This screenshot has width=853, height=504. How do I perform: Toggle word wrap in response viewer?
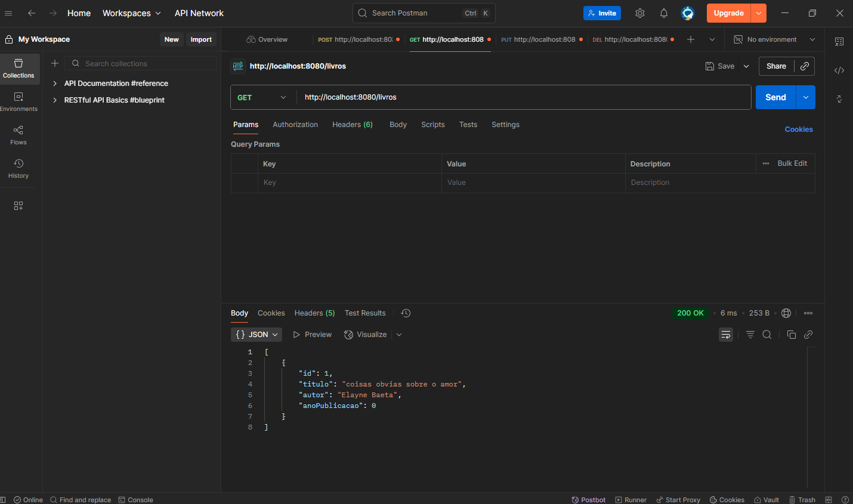pyautogui.click(x=725, y=335)
